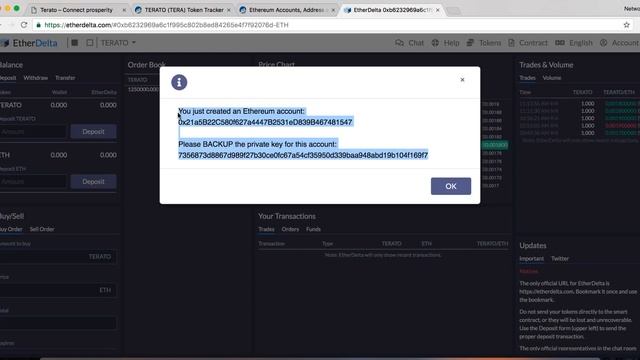Click the outlined square layout icon in the navbar
This screenshot has width=640, height=360.
[90, 42]
